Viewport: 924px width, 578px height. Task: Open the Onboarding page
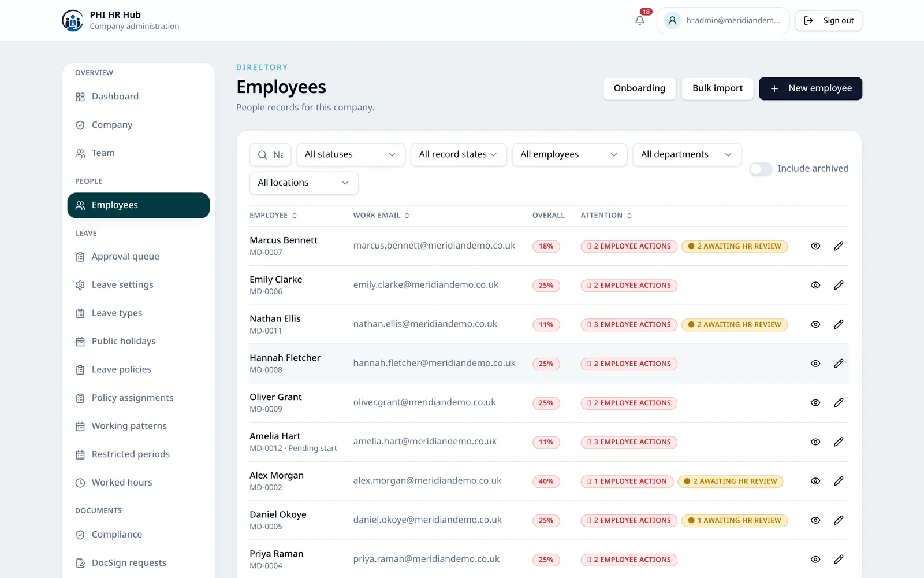point(639,88)
